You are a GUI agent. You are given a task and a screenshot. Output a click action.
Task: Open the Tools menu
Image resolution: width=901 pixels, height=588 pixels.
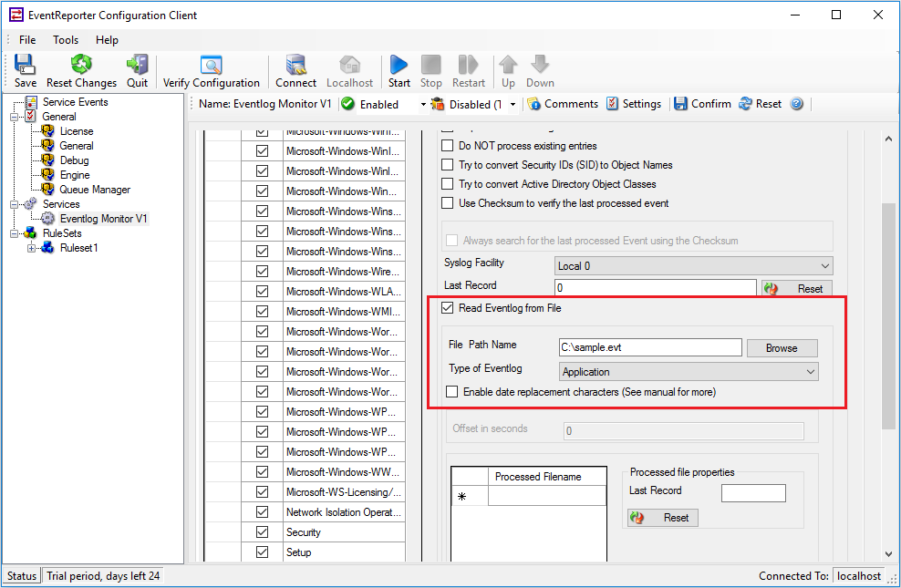click(x=66, y=39)
